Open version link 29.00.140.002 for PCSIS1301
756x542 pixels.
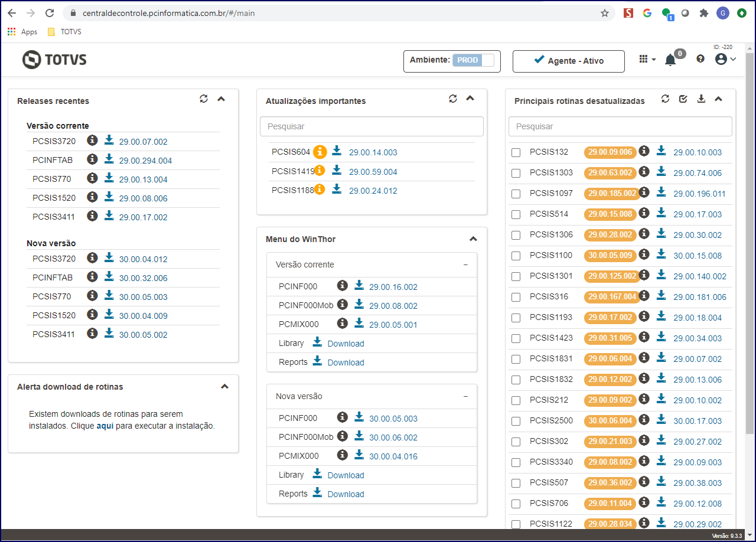(x=700, y=276)
